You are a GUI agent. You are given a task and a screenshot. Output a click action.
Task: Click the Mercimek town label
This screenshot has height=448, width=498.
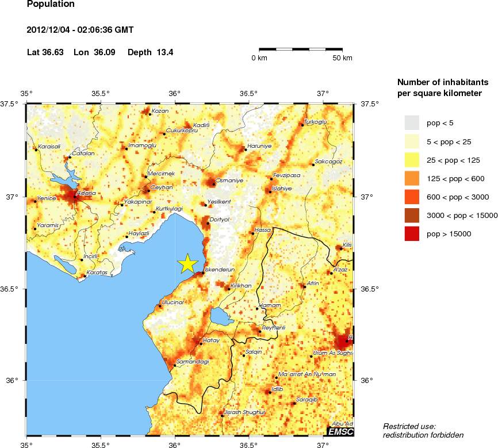click(x=161, y=174)
